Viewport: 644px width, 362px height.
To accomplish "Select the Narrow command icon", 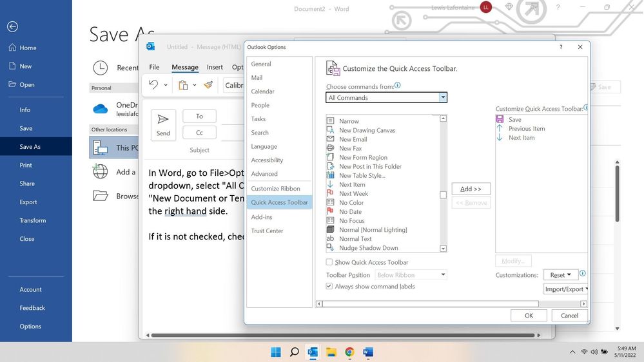I will click(x=330, y=120).
